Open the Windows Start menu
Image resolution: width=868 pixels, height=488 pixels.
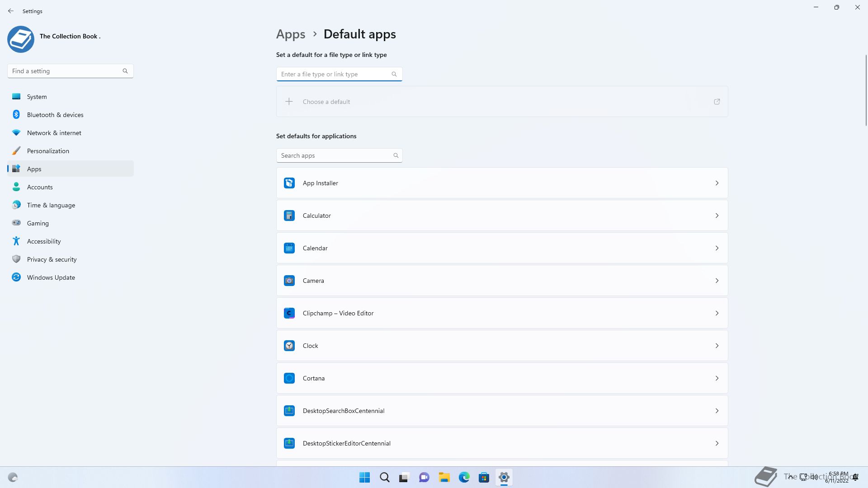[x=364, y=477]
